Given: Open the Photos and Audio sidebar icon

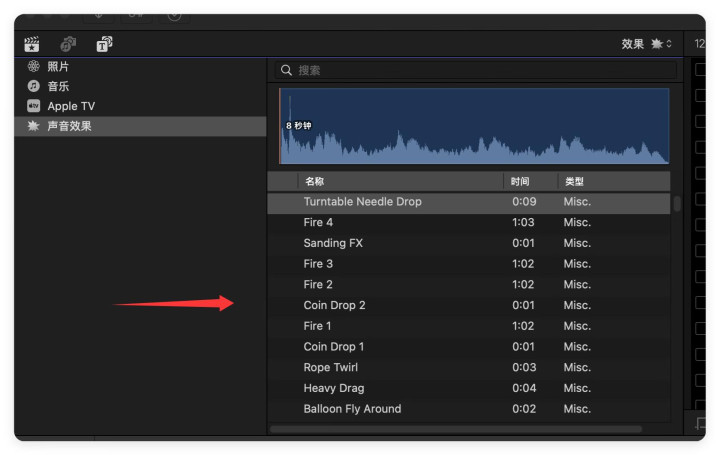Looking at the screenshot, I should coord(68,44).
